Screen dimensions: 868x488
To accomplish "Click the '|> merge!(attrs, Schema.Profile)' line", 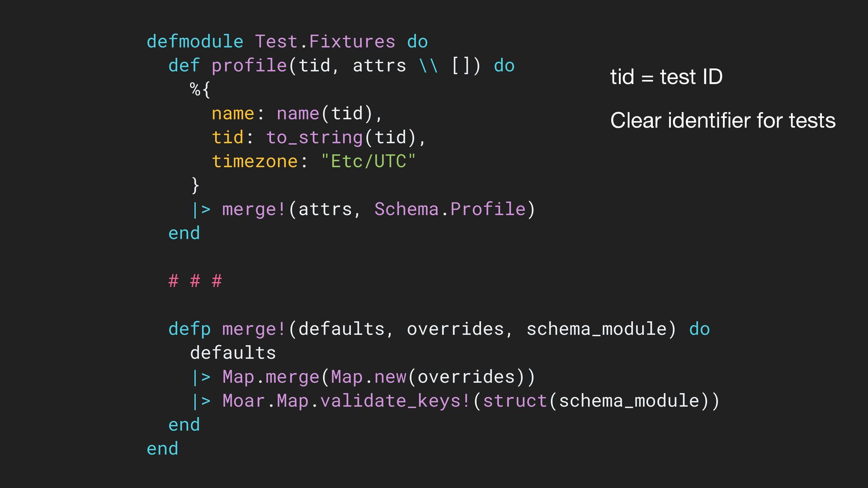I will (363, 209).
